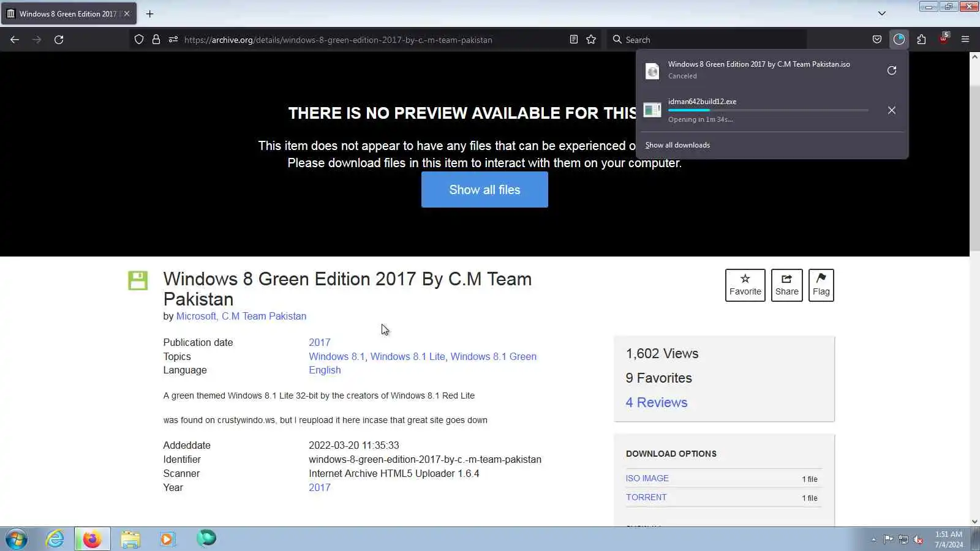
Task: Open the English language link
Action: click(325, 370)
